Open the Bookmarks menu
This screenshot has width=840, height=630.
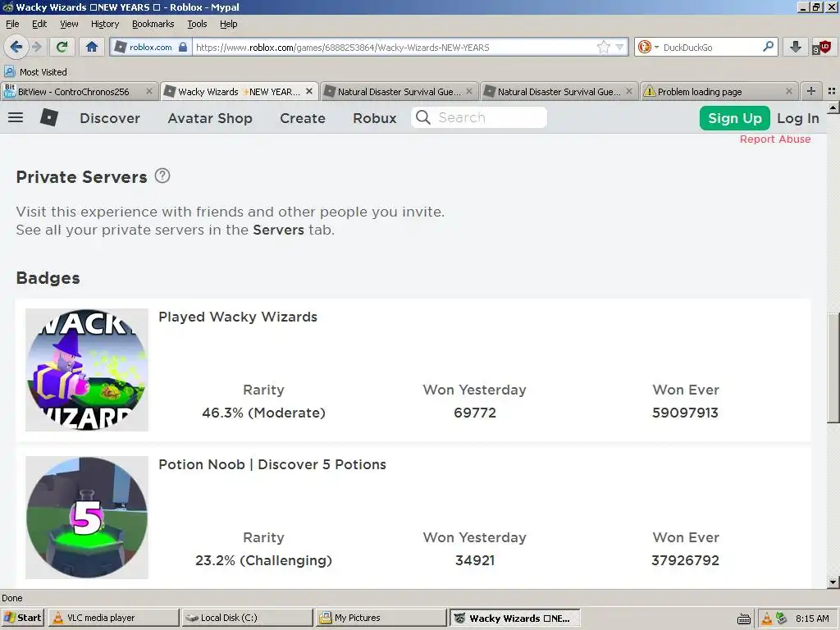[x=153, y=24]
